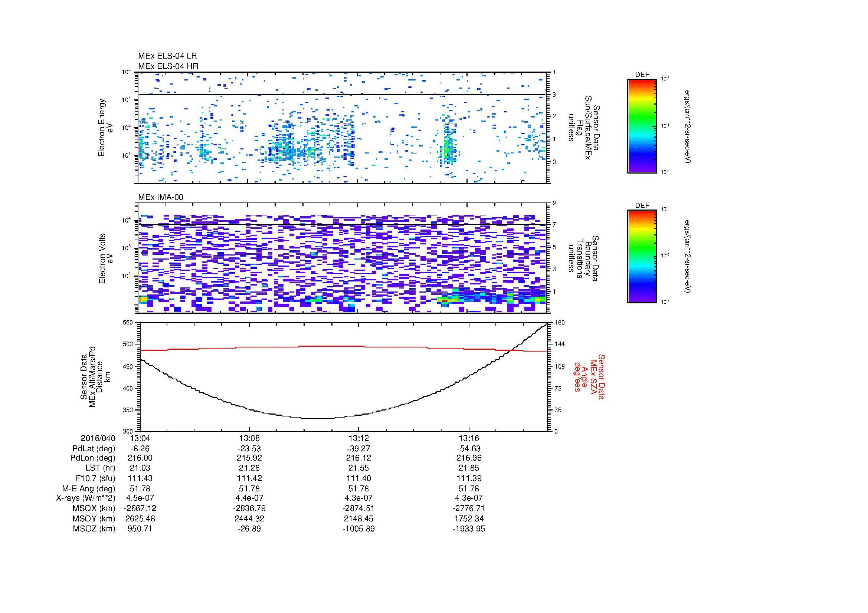Click the MSOZ value -26.89
This screenshot has width=868, height=613.
[249, 529]
